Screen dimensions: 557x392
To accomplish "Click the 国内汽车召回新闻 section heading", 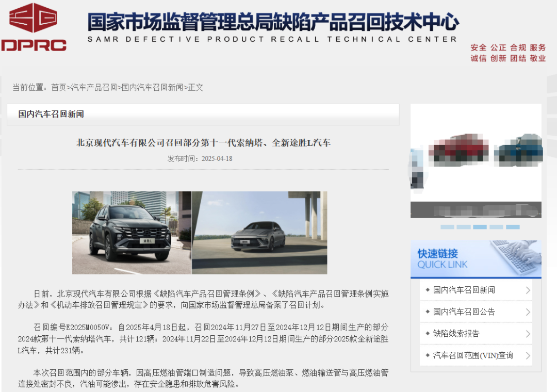I will tap(51, 114).
